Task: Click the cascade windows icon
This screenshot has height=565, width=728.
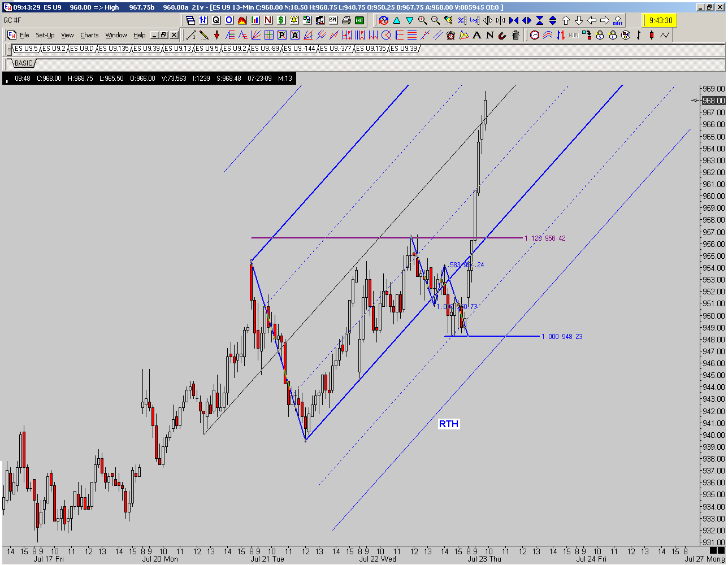Action: pos(190,20)
